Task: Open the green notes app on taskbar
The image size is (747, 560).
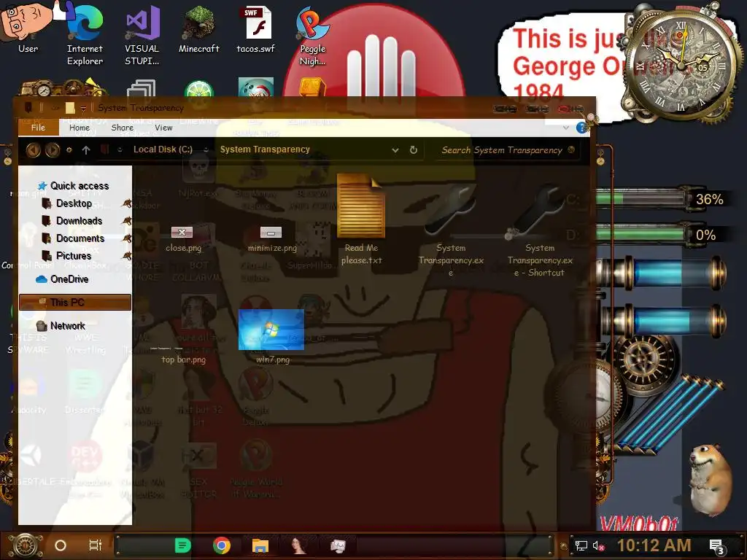Action: tap(182, 545)
